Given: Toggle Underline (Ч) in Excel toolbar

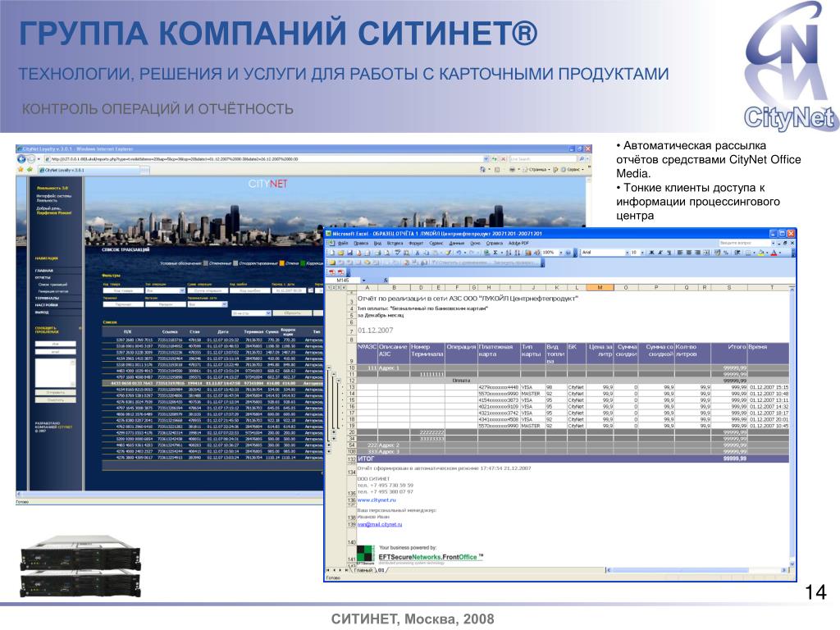Looking at the screenshot, I should [x=669, y=253].
